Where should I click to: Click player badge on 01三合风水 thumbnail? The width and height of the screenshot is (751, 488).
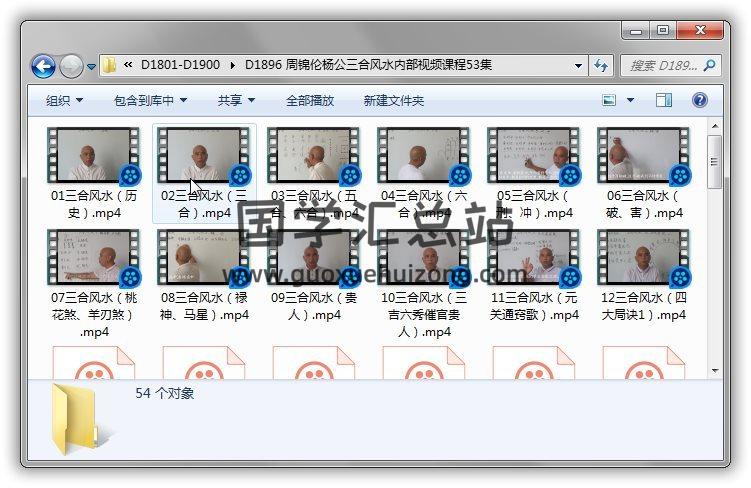pyautogui.click(x=130, y=176)
